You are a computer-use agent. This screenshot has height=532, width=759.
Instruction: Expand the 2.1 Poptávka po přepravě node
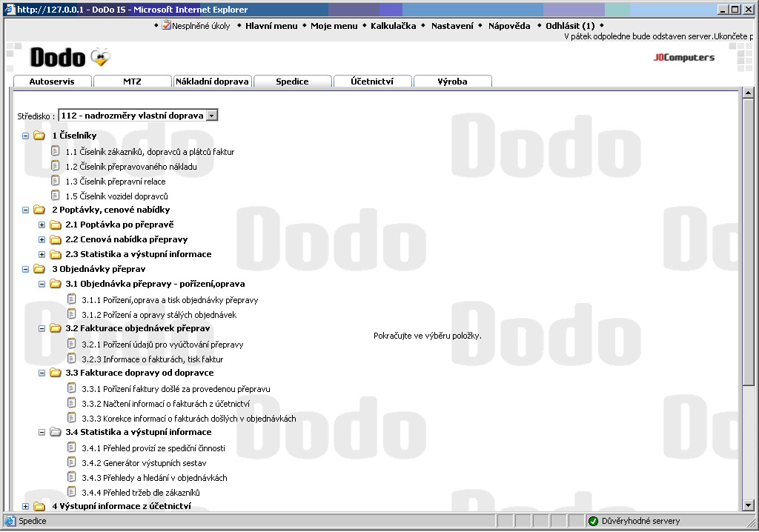(x=42, y=225)
